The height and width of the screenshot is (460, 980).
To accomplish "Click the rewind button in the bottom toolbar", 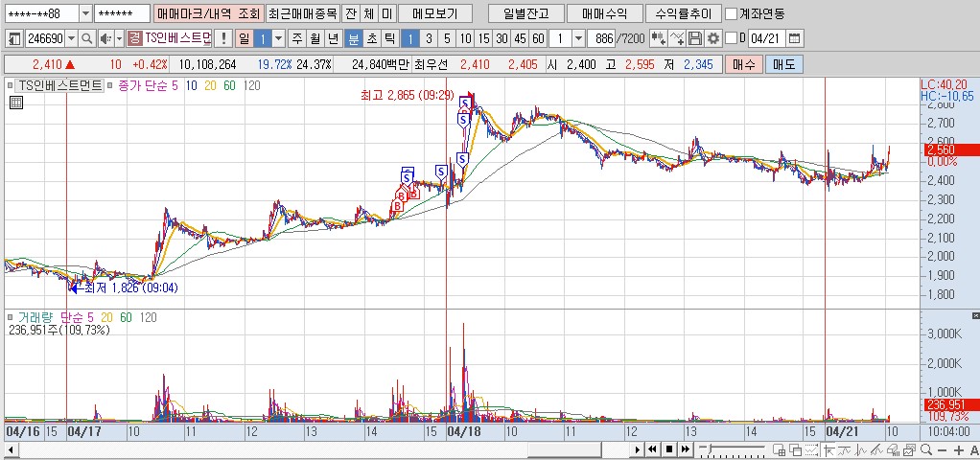I will click(x=652, y=449).
